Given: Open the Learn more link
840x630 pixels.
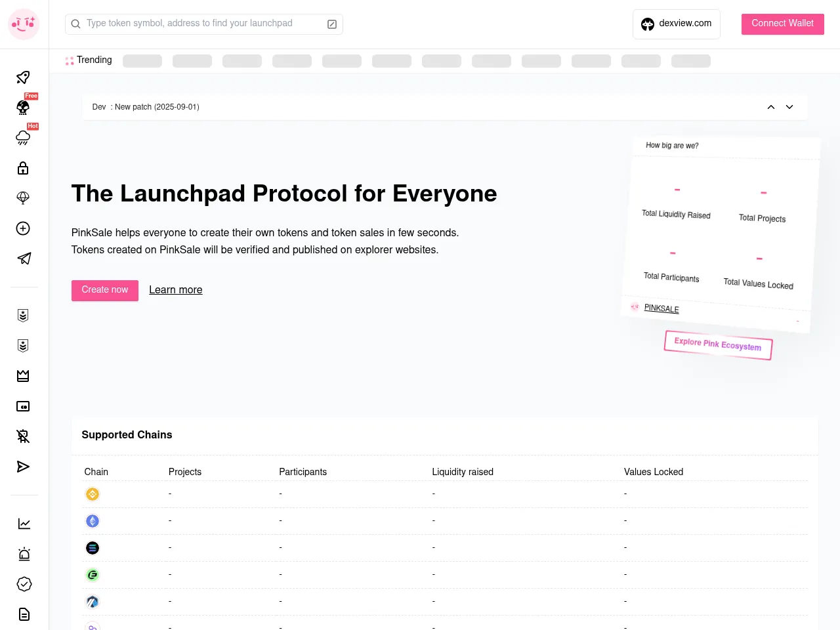Looking at the screenshot, I should pos(175,290).
